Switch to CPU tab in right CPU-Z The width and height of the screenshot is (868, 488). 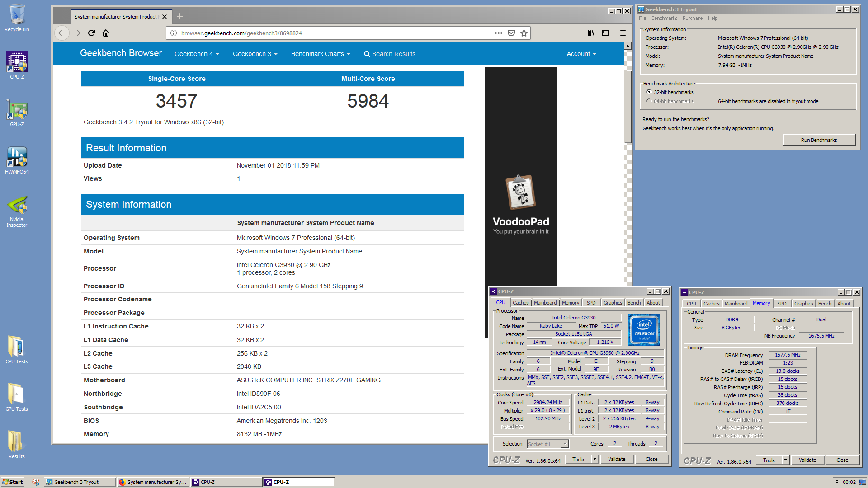point(691,304)
